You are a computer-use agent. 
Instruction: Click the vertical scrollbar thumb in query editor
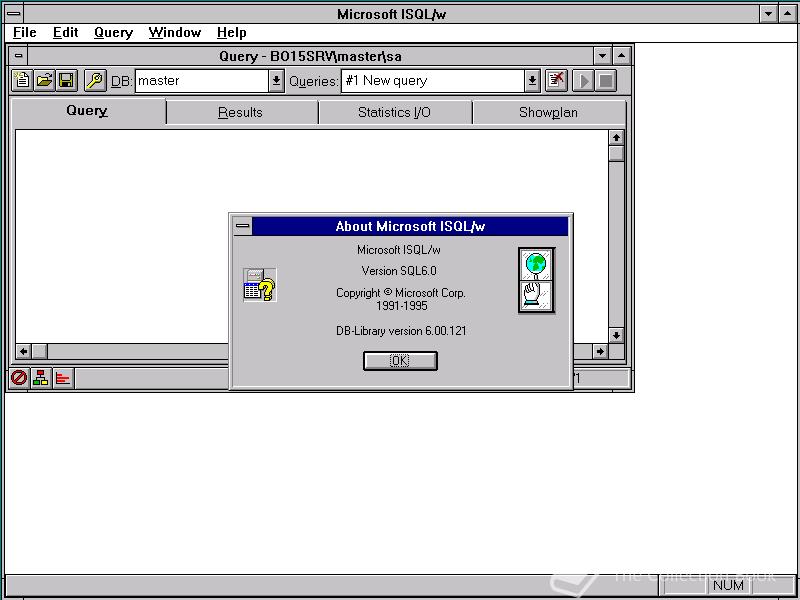click(x=616, y=153)
